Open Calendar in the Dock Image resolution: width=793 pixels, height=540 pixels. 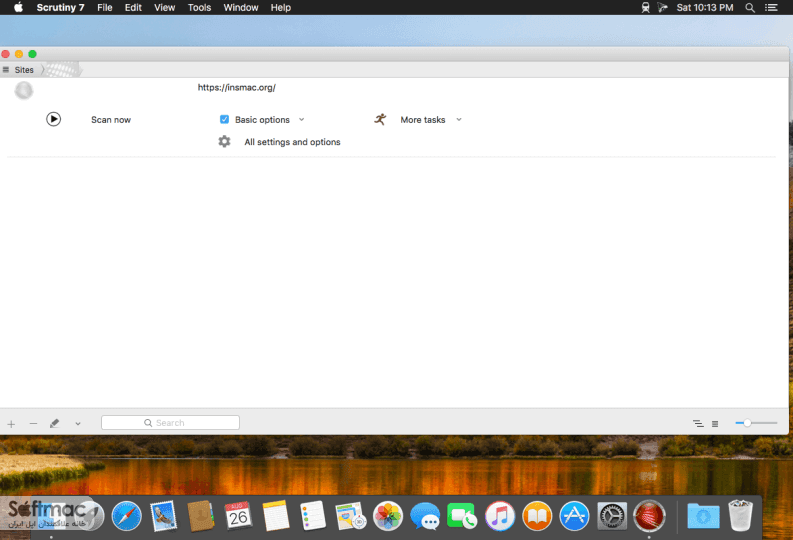(x=238, y=516)
